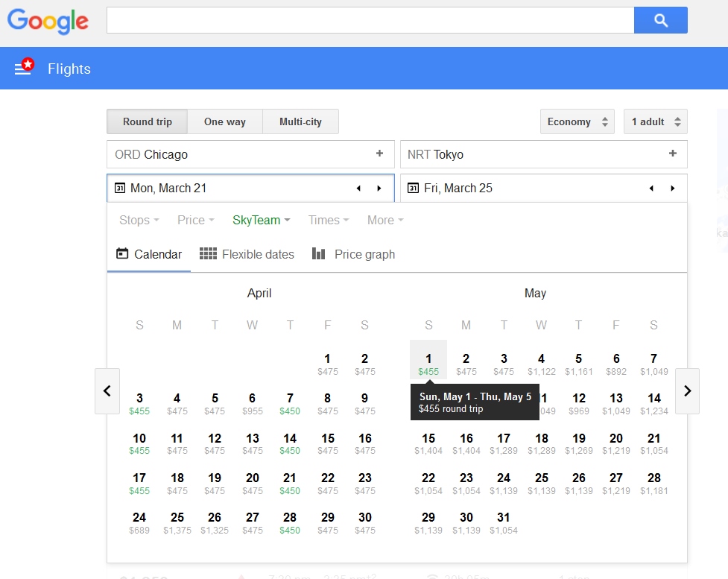Open the SkyTeam airline filter dropdown
The height and width of the screenshot is (579, 728).
(261, 220)
